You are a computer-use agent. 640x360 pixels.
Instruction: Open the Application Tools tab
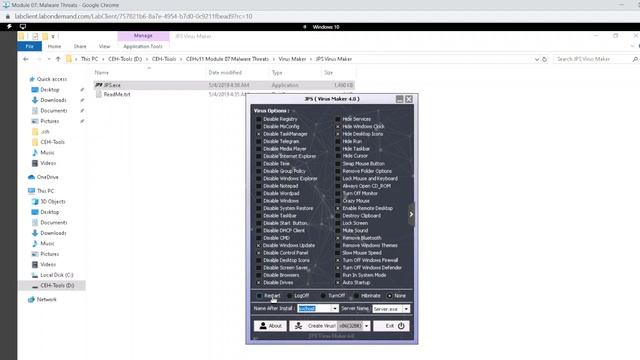143,47
